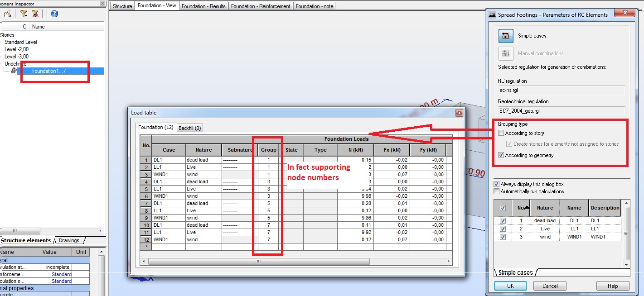Viewport: 644px width, 296px height.
Task: Select the Simple cases icon
Action: point(506,36)
